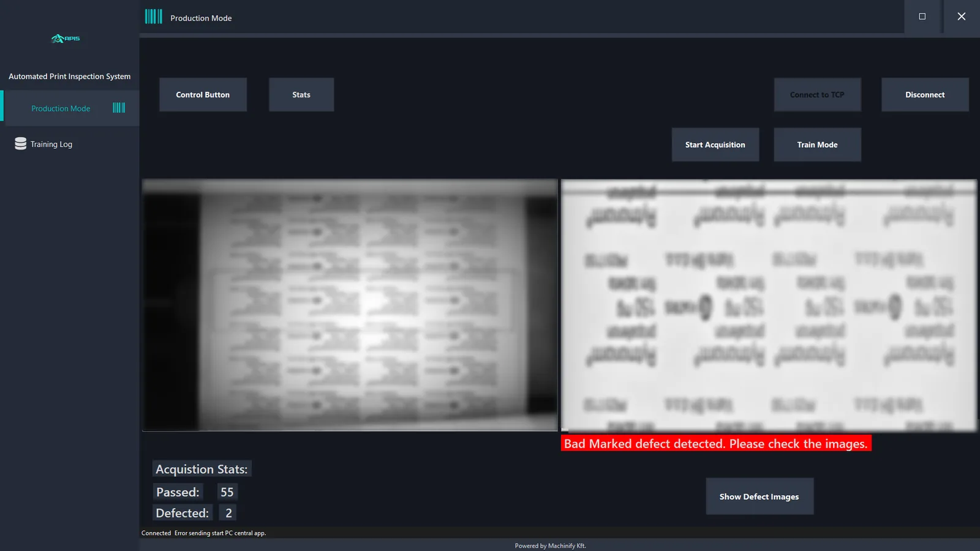
Task: Click the Control Button
Action: (x=203, y=94)
